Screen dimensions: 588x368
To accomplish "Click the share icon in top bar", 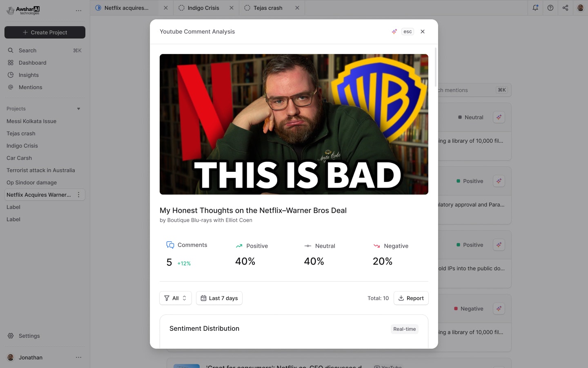I will pyautogui.click(x=566, y=8).
